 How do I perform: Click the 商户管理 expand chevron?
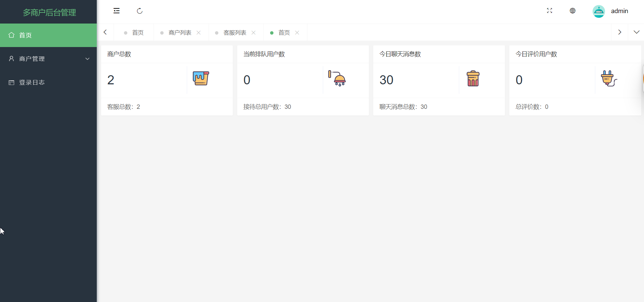click(x=87, y=59)
